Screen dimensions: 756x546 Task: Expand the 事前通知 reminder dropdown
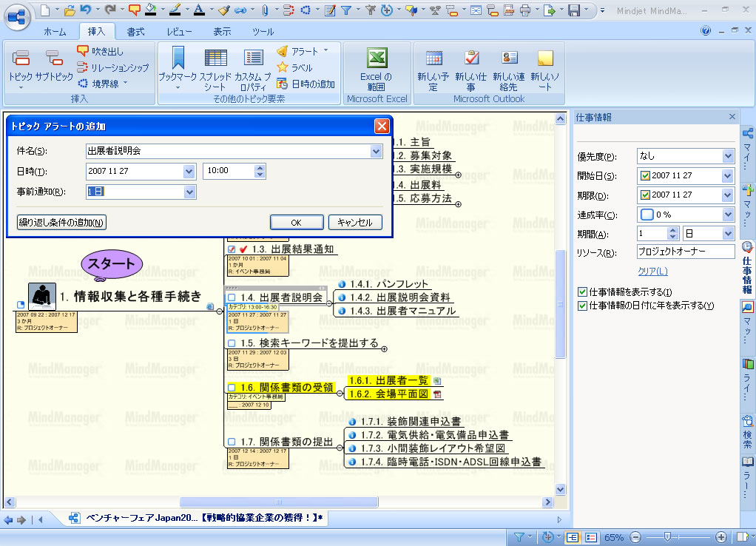(x=189, y=192)
